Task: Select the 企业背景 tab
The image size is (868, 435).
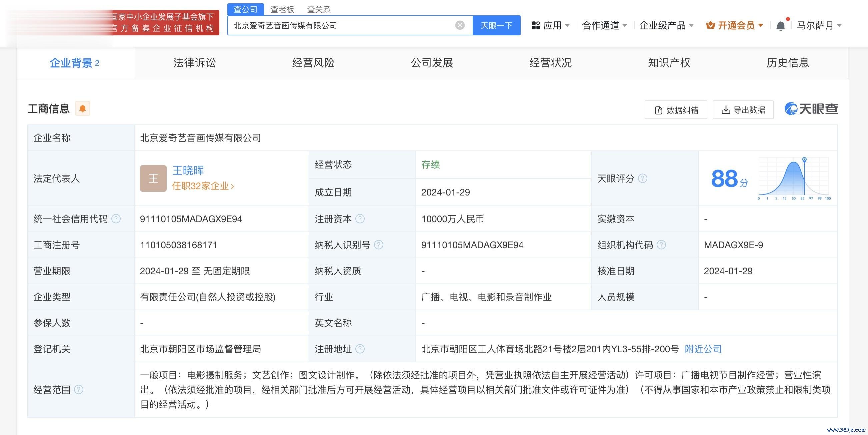Action: [x=75, y=63]
